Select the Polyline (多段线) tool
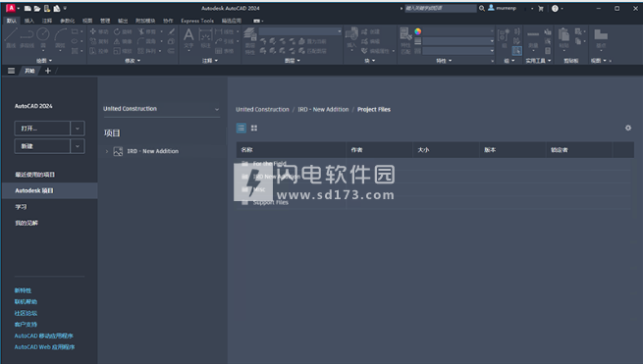Screen dimensions: 643x364 pyautogui.click(x=27, y=37)
